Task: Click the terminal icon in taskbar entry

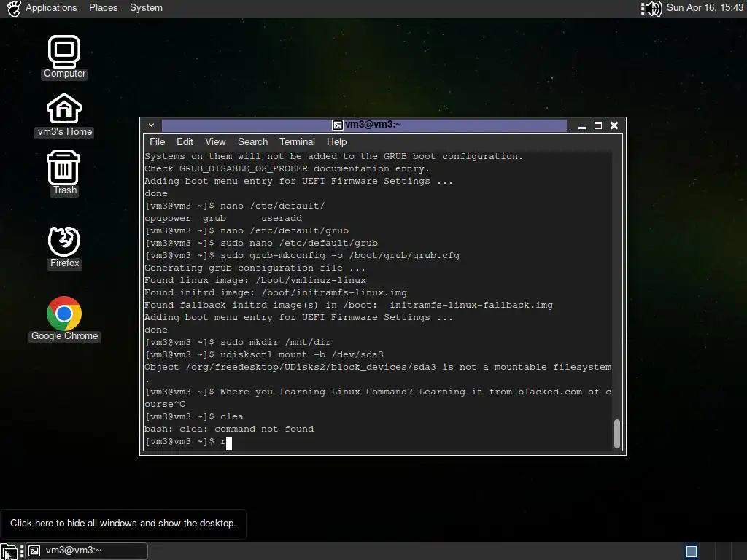Action: click(34, 551)
